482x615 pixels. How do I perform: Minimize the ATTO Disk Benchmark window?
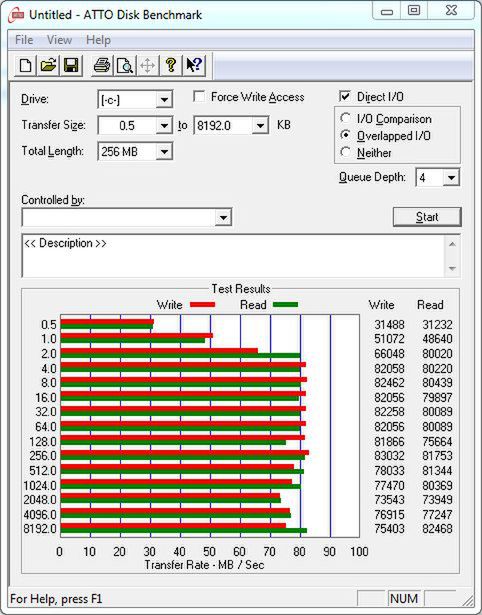(387, 11)
